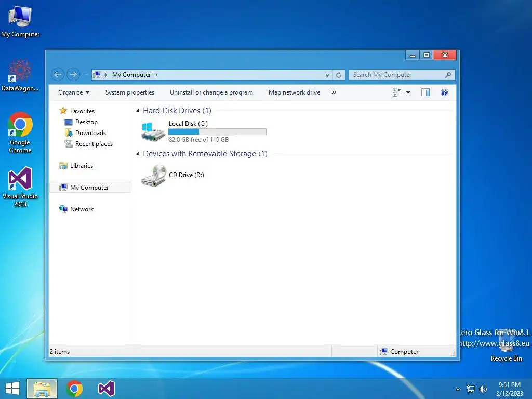Image resolution: width=532 pixels, height=399 pixels.
Task: Open the volume speaker tray icon
Action: pos(483,389)
